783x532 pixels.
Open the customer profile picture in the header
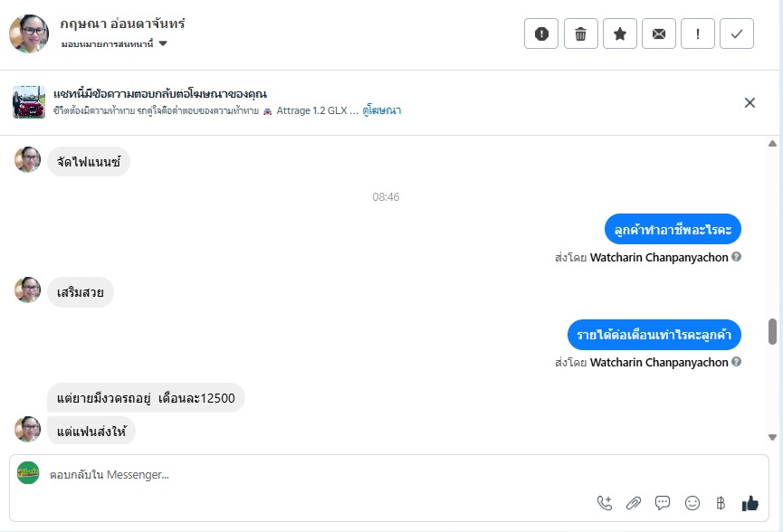(x=29, y=34)
